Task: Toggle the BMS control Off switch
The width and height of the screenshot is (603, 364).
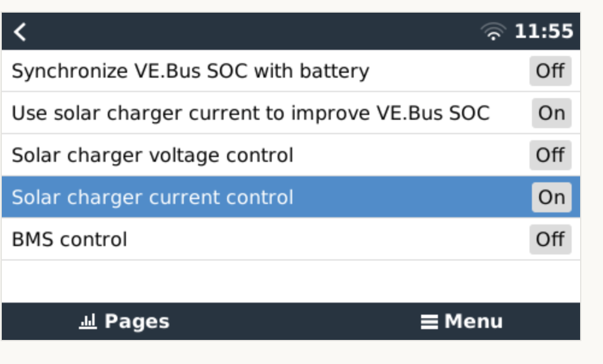Action: point(550,239)
